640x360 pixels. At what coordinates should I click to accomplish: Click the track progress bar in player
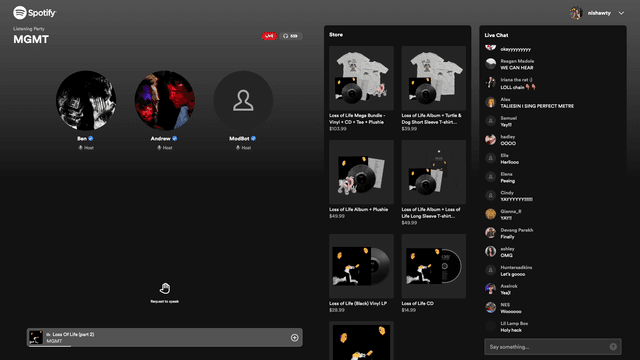164,346
